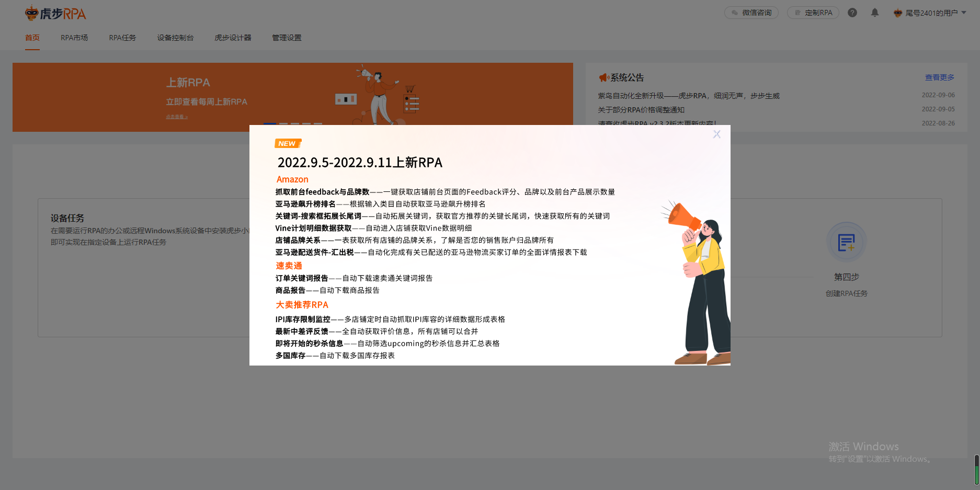This screenshot has width=980, height=490.
Task: Select the 首页 tab
Action: pyautogui.click(x=32, y=38)
